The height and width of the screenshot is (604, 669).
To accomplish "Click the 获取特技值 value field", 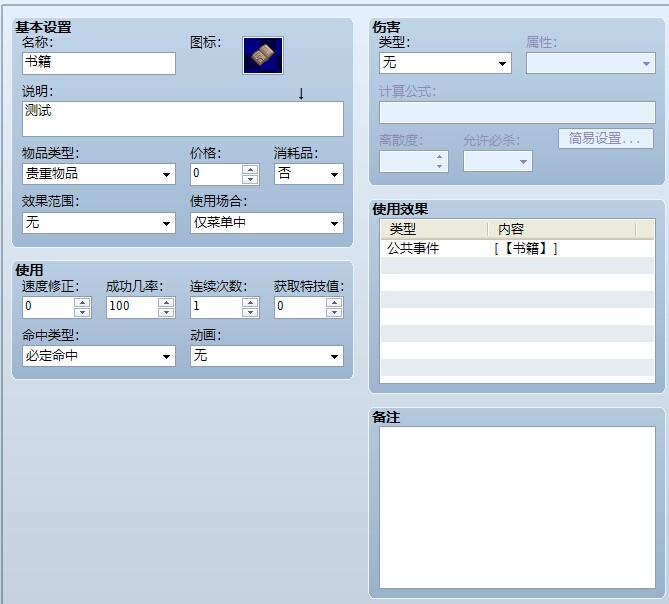I will coord(300,307).
